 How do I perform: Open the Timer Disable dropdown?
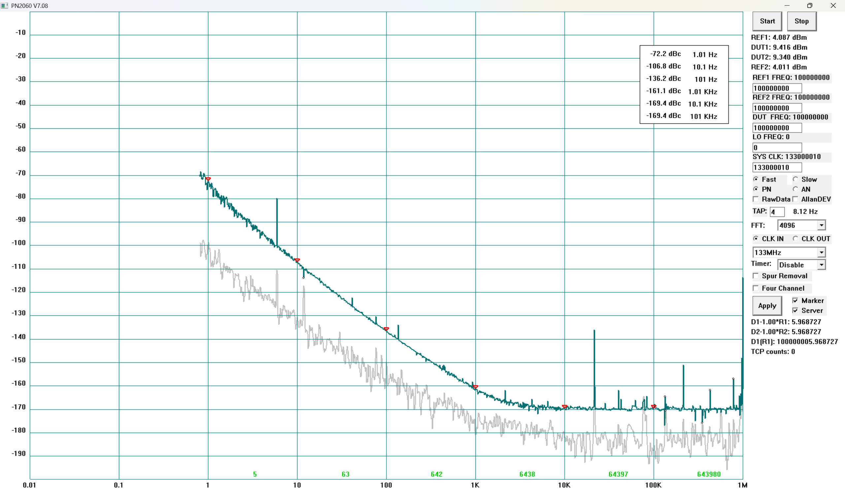[821, 265]
